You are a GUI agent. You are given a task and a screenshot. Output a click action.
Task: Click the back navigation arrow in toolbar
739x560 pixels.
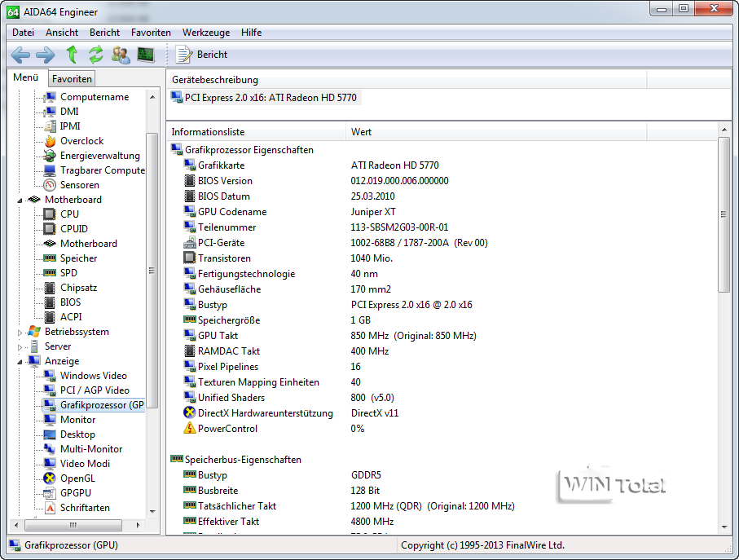point(20,55)
